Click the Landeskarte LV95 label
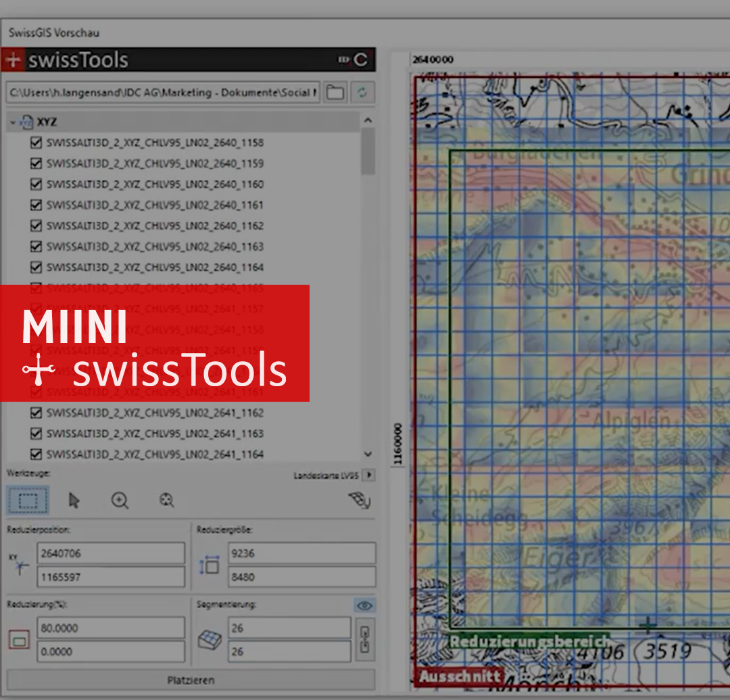 [x=326, y=475]
